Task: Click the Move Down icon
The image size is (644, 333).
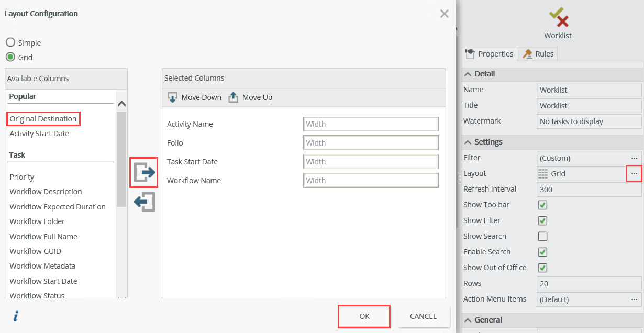Action: pyautogui.click(x=172, y=97)
